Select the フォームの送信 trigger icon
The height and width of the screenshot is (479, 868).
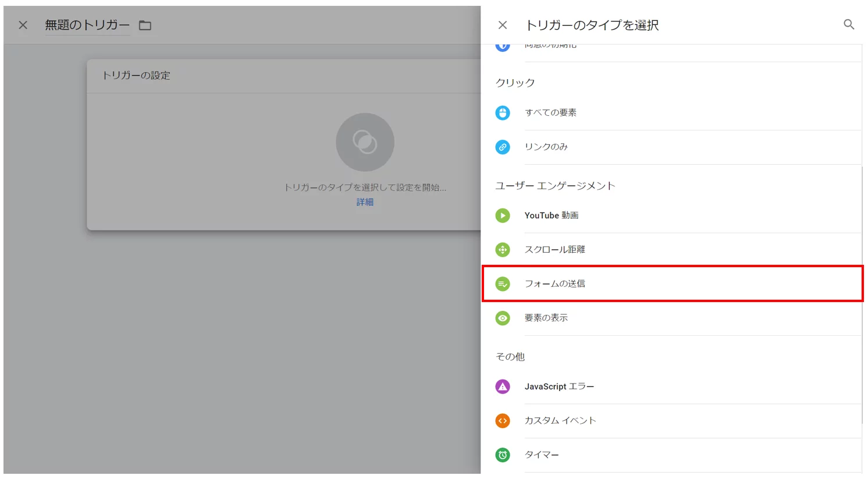tap(502, 283)
